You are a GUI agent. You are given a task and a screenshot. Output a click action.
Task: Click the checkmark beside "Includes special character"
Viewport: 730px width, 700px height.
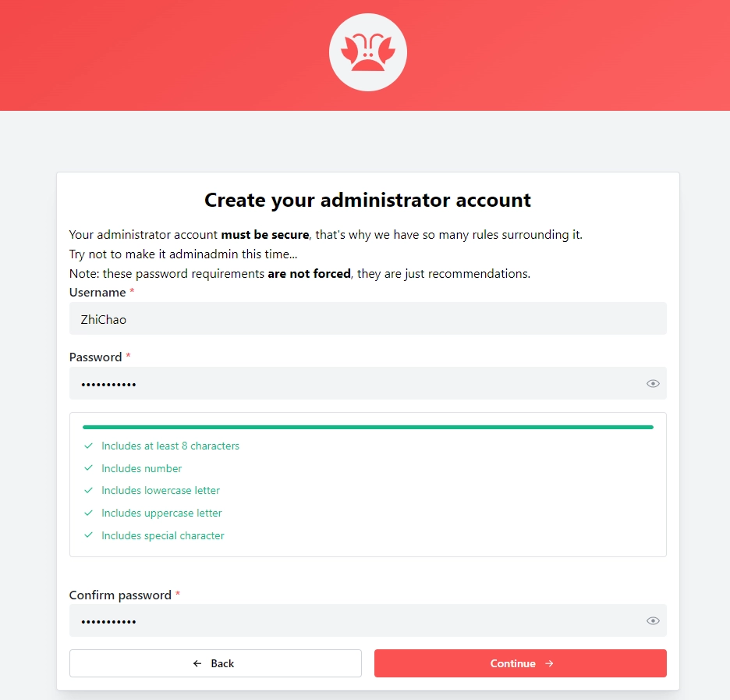(88, 535)
